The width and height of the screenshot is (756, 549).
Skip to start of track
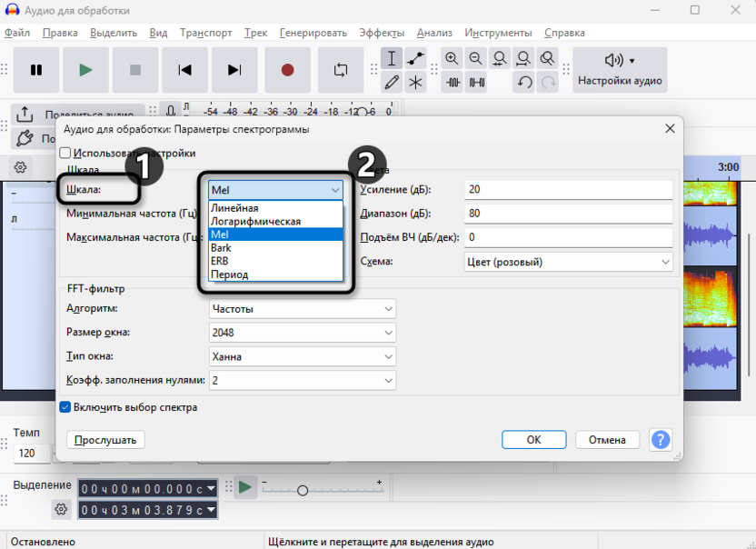[185, 70]
